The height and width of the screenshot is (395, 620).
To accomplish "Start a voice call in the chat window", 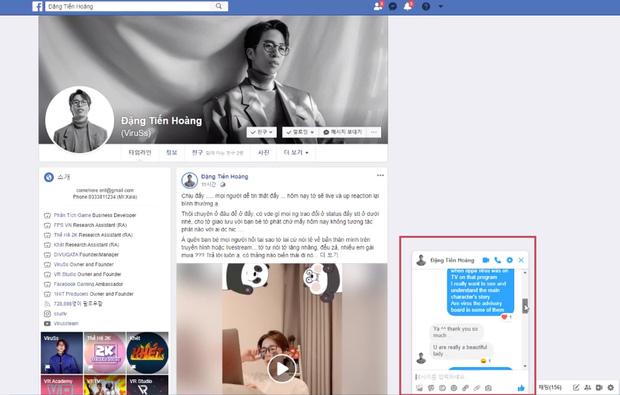I will [498, 260].
